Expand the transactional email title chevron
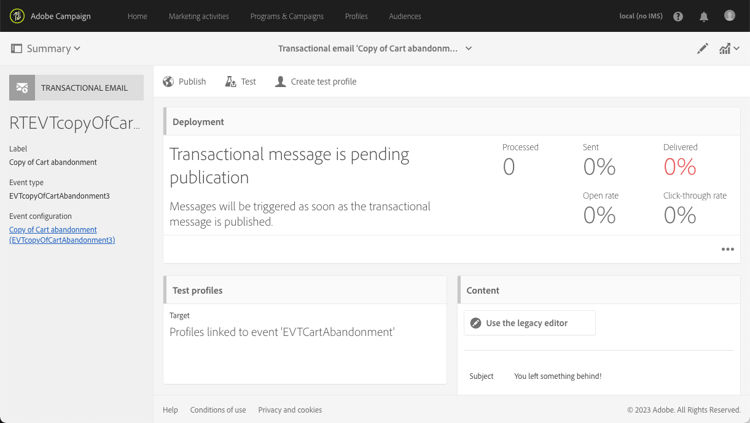 [469, 48]
